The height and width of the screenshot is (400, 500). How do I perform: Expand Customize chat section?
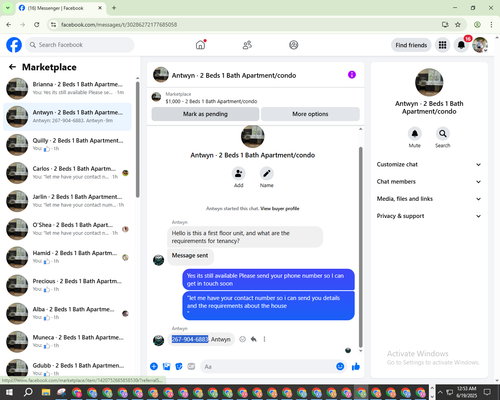tap(429, 164)
